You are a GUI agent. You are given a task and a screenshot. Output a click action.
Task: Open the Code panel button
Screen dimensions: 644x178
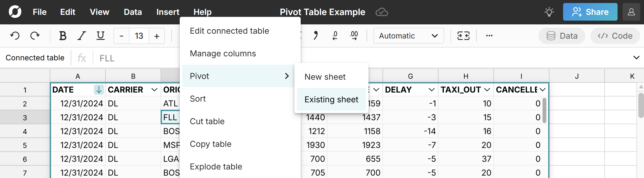click(615, 36)
